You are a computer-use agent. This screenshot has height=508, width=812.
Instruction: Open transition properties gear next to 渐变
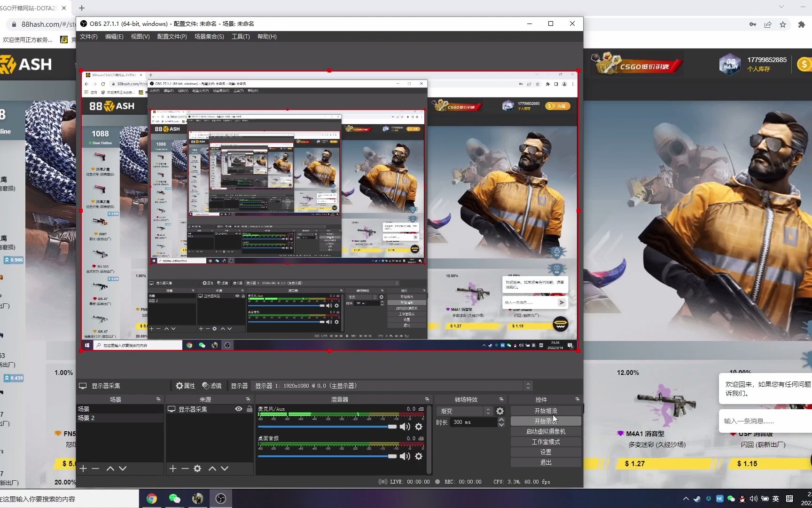500,411
